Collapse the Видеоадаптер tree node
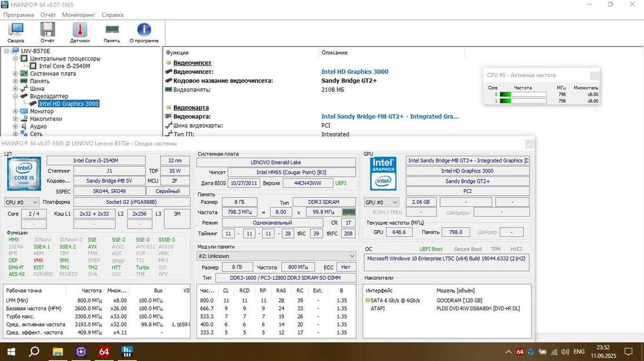 15,96
